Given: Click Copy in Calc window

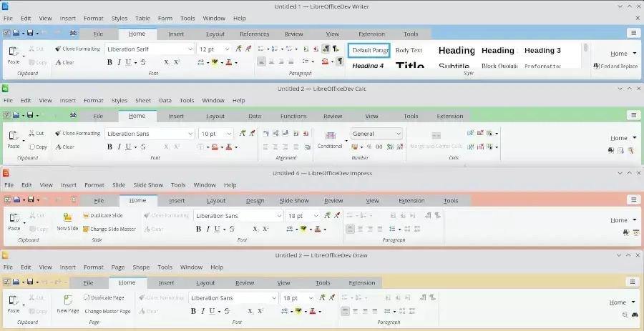Looking at the screenshot, I should [38, 147].
